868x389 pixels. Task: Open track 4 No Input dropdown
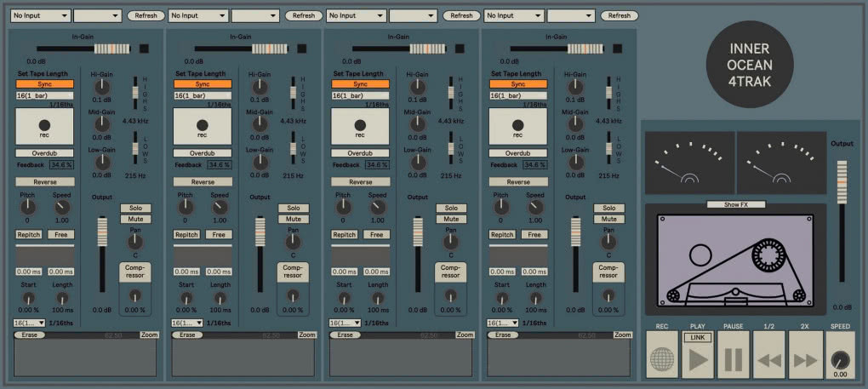coord(514,15)
